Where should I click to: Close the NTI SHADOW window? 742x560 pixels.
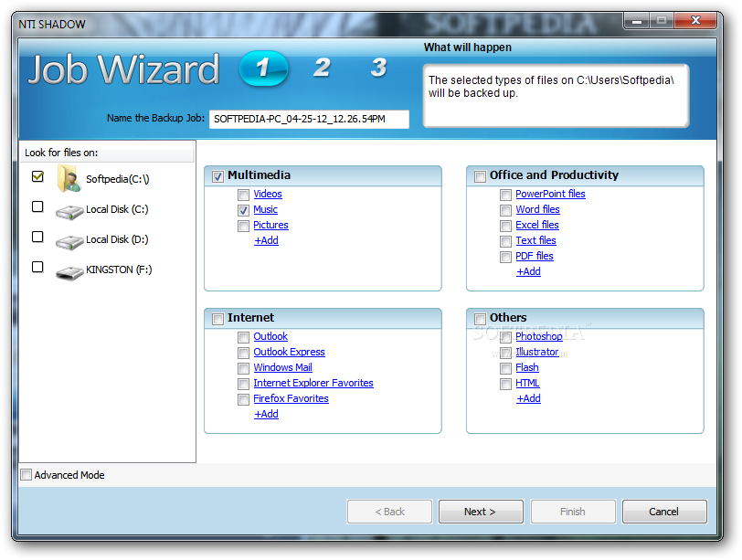click(x=695, y=21)
